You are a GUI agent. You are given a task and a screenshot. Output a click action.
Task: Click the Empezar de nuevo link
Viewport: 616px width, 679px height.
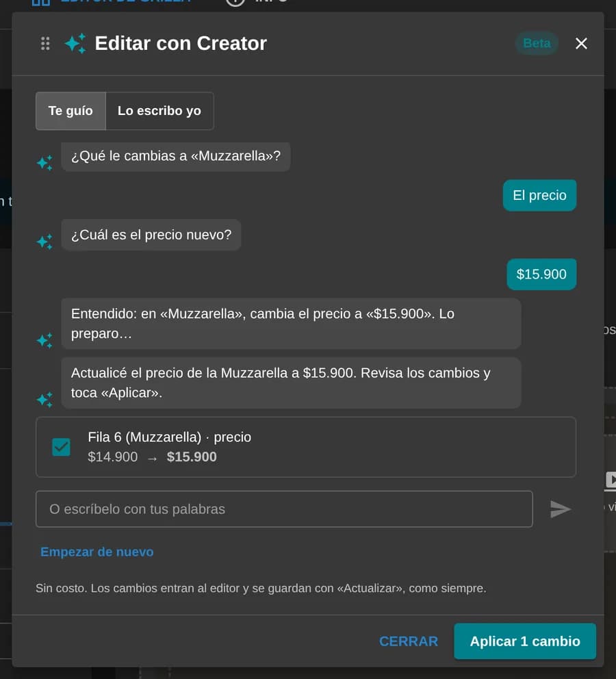point(97,552)
